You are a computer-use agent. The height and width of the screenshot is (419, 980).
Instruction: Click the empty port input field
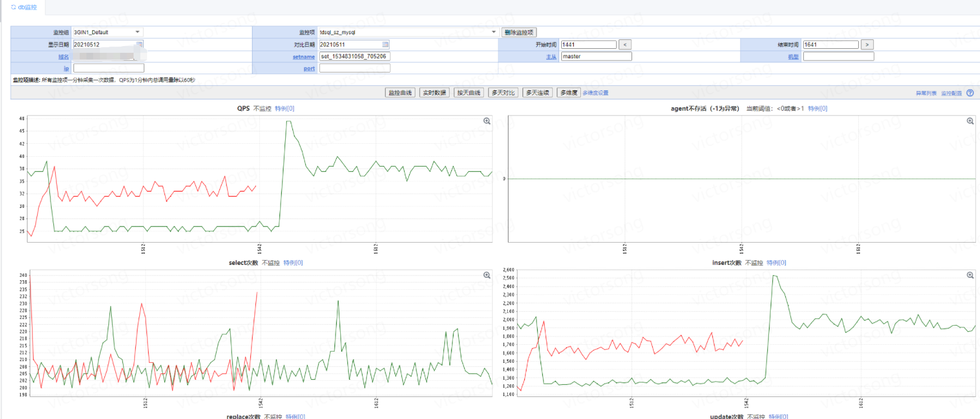point(355,68)
